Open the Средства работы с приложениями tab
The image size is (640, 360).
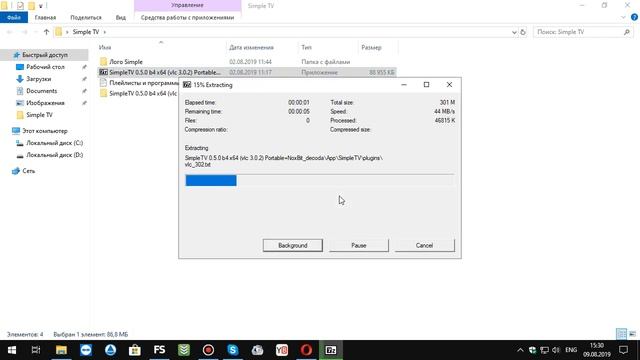187,18
